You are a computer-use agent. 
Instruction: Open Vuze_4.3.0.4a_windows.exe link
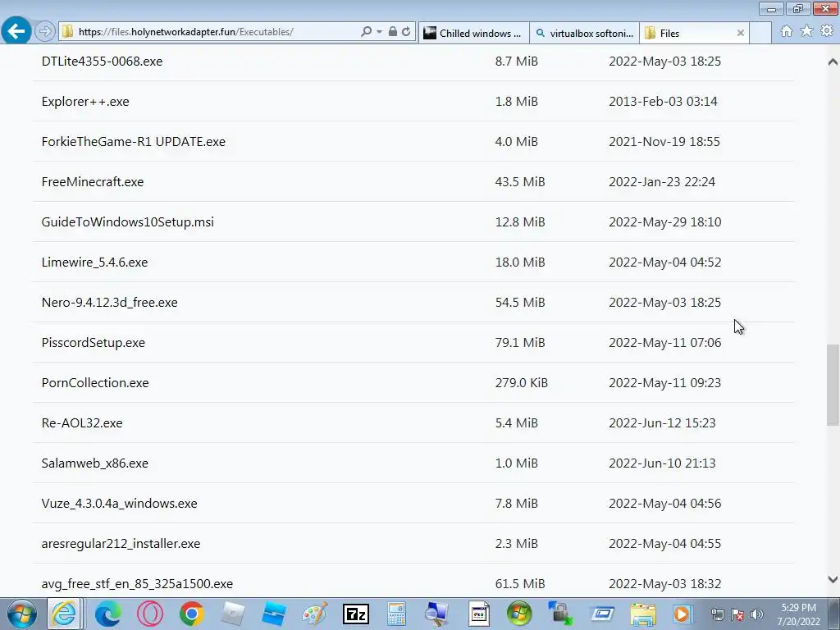(119, 503)
